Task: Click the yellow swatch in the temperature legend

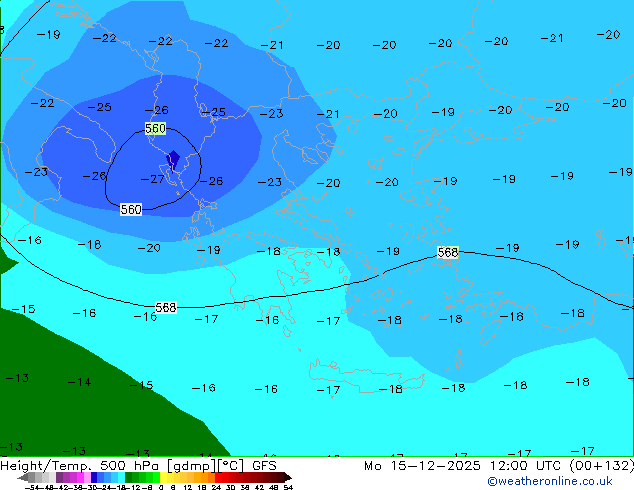Action: tap(164, 477)
